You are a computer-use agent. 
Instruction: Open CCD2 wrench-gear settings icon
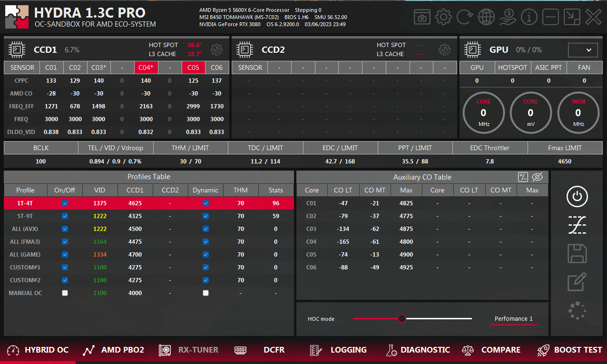[x=445, y=49]
